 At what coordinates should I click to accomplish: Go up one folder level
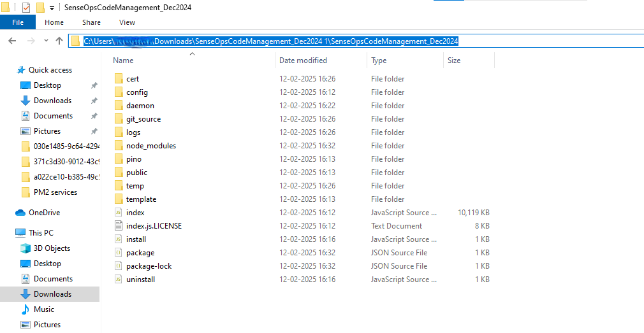pyautogui.click(x=59, y=41)
